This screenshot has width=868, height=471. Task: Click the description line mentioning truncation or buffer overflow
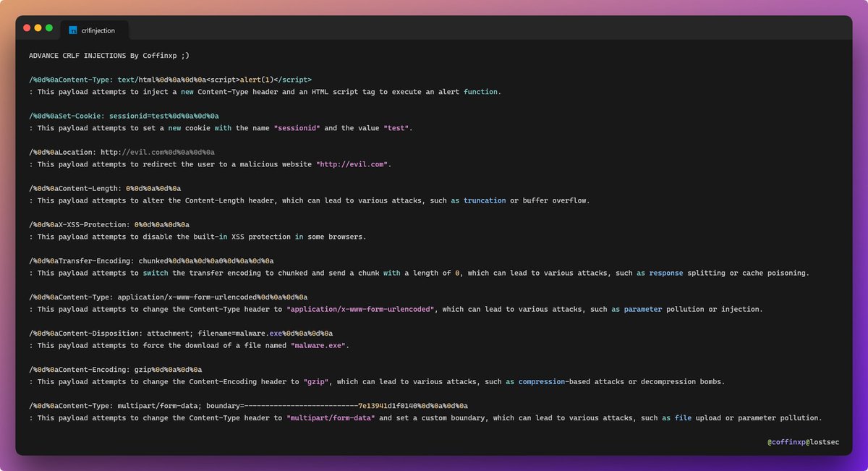pos(310,200)
